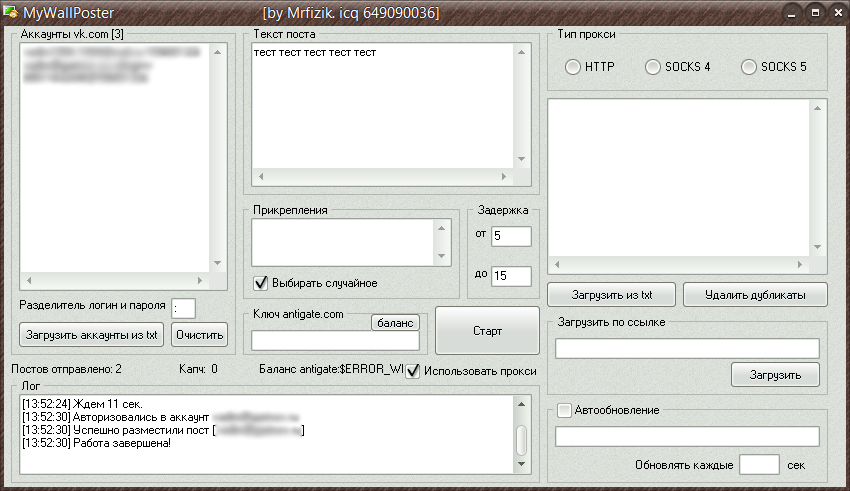
Task: Click the Автообновление URL input field
Action: point(687,436)
